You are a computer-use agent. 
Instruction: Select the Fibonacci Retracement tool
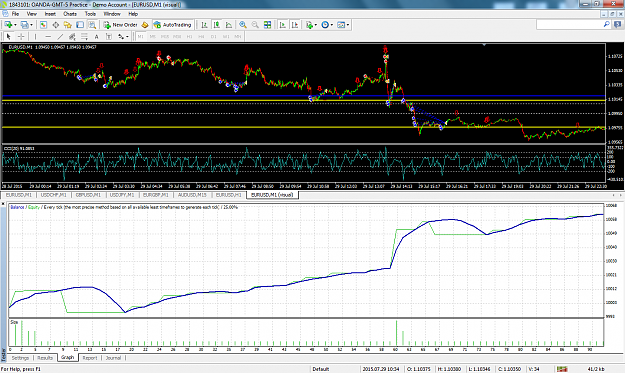85,37
